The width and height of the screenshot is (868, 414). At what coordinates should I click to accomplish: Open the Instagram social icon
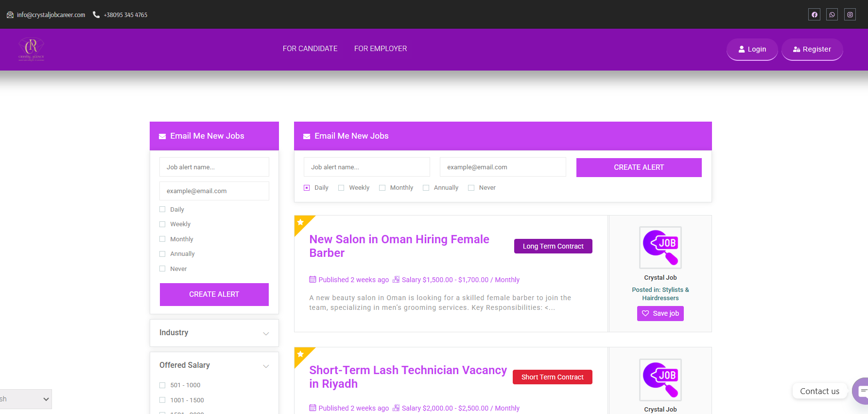coord(850,15)
